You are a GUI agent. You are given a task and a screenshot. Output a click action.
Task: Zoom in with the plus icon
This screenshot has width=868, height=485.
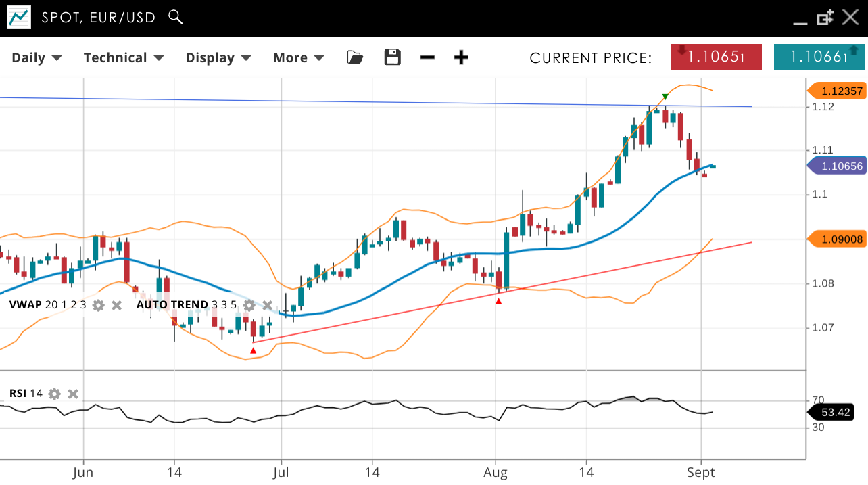(461, 57)
